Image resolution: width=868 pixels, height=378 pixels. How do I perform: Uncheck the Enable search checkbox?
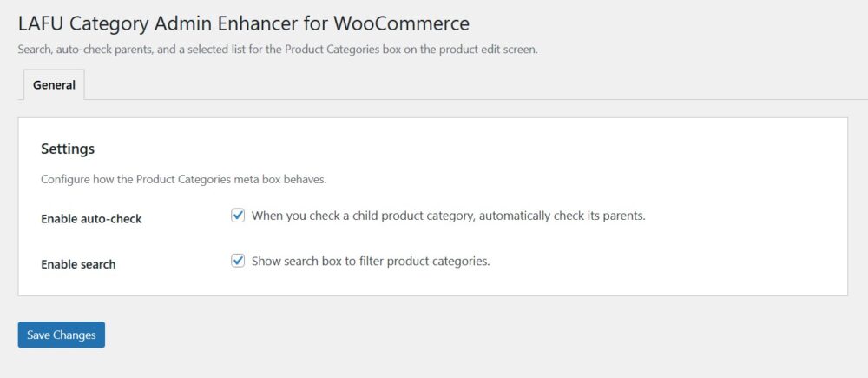(x=238, y=261)
